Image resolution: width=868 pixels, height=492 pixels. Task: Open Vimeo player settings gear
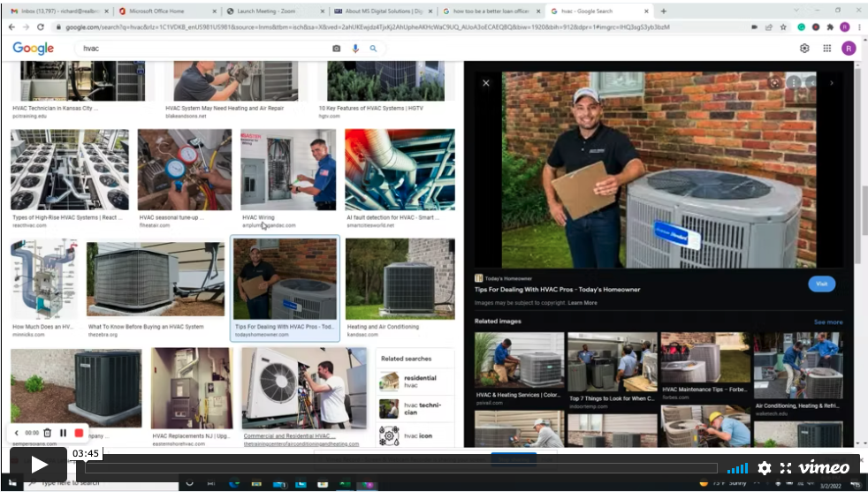pos(765,468)
